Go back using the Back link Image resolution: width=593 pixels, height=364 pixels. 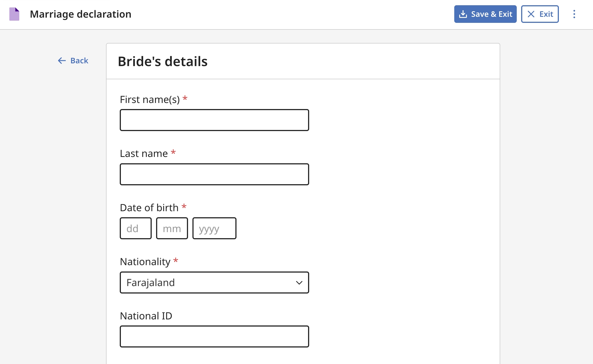point(79,61)
